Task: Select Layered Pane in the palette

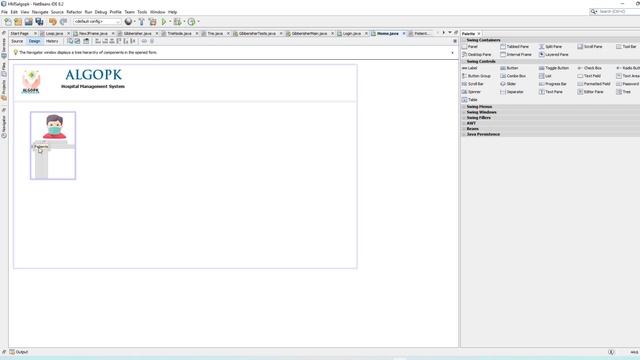Action: [x=553, y=54]
